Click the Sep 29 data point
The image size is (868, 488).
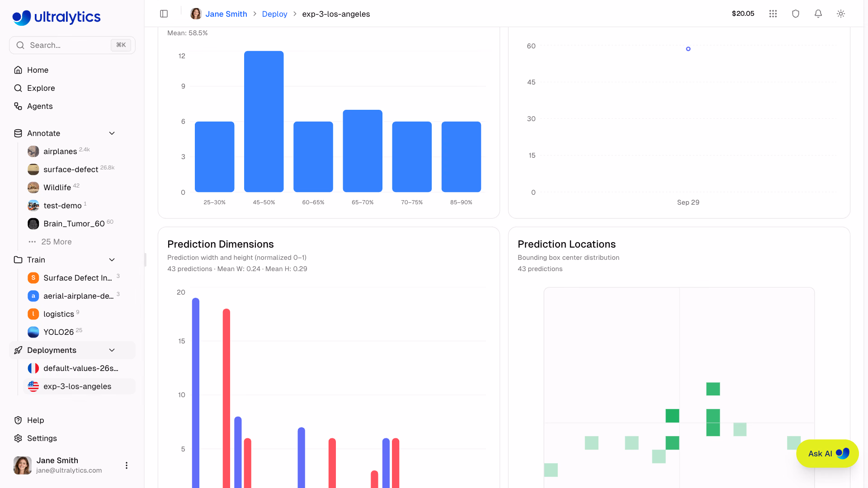click(x=688, y=49)
